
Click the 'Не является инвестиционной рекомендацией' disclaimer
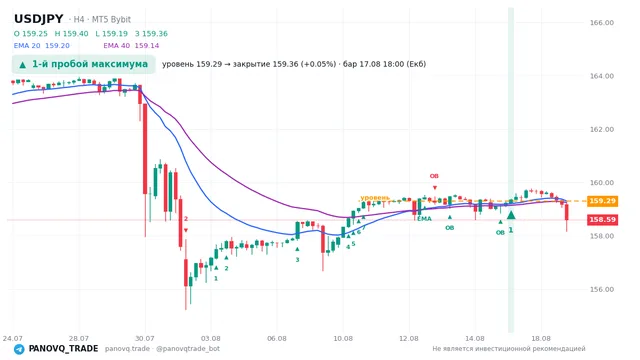click(509, 349)
